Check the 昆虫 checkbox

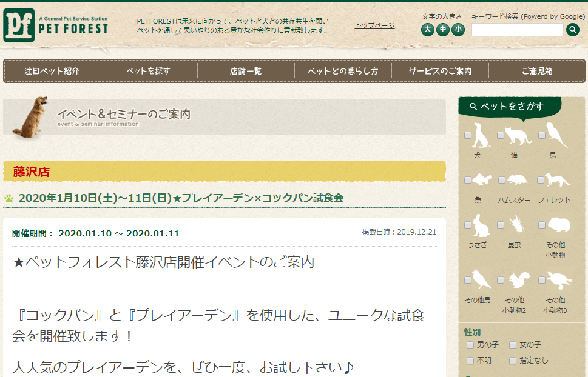[x=501, y=225]
